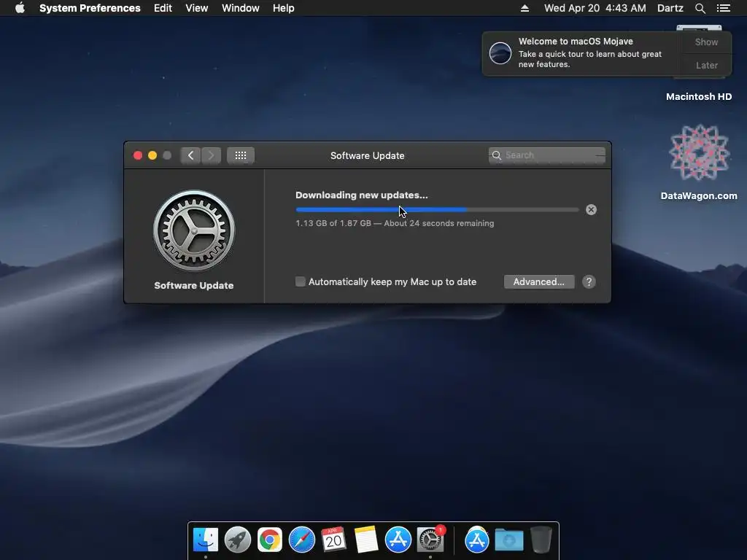Open the Dartz user menu

pyautogui.click(x=670, y=8)
